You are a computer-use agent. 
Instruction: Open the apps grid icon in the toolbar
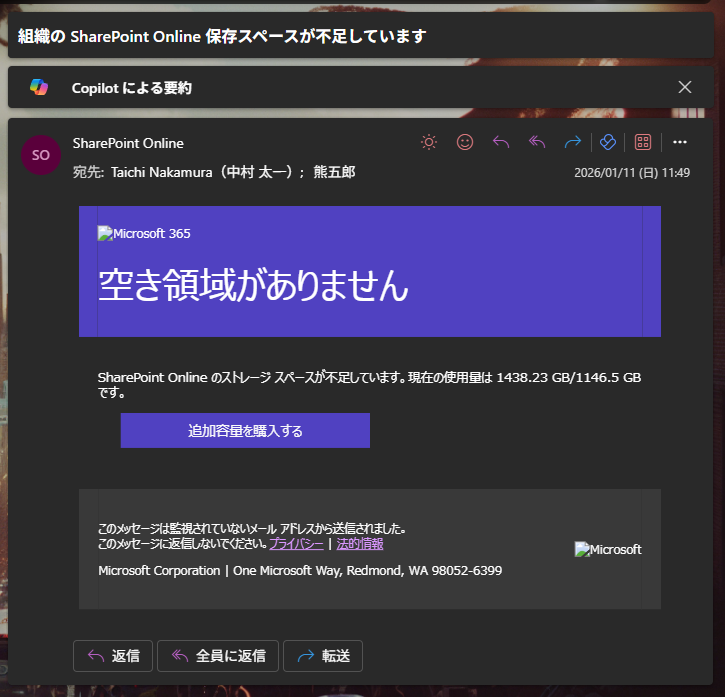coord(643,142)
